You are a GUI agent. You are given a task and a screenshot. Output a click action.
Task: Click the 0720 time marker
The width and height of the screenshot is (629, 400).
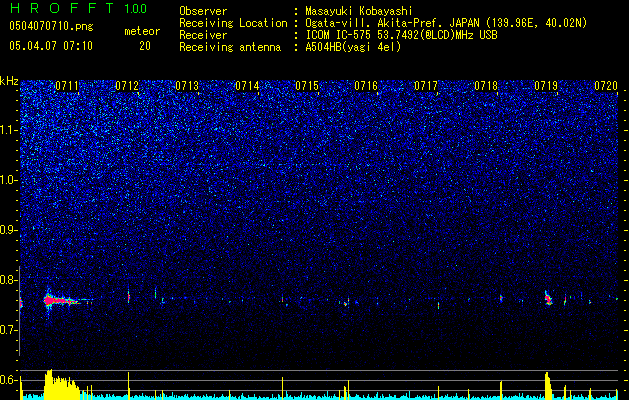[606, 86]
